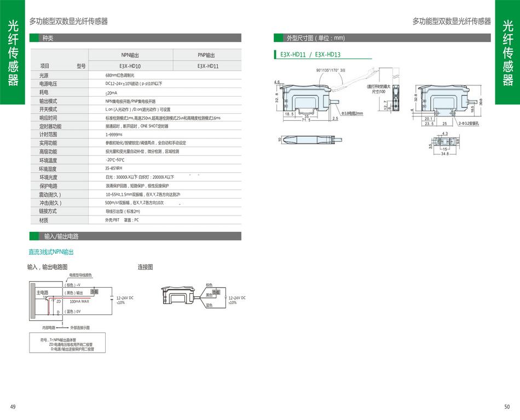The height and width of the screenshot is (420, 520).
Task: Click the symbol legend box below circuit
Action: coord(67,344)
